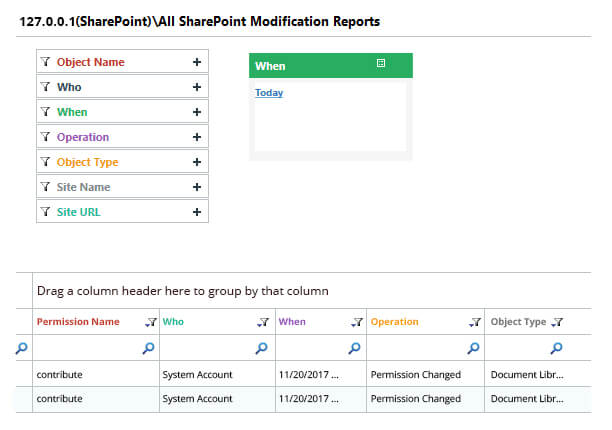612x430 pixels.
Task: Click search magnifier under Who column
Action: pos(262,348)
